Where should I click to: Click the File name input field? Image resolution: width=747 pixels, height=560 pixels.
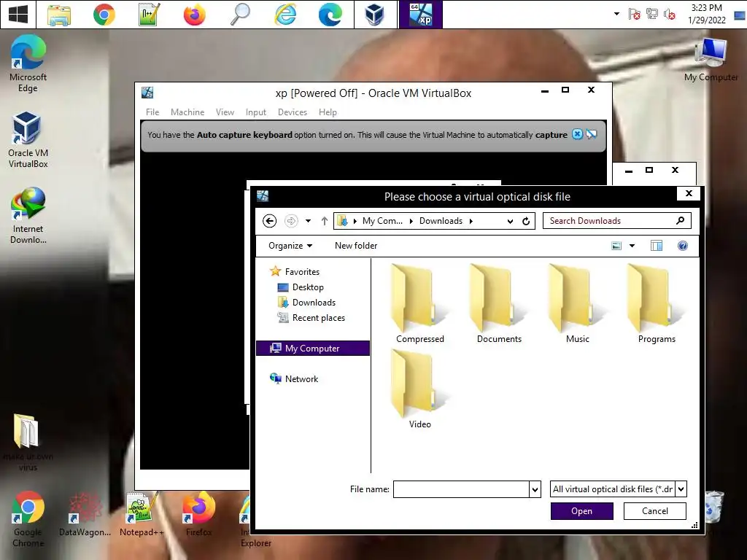click(461, 489)
